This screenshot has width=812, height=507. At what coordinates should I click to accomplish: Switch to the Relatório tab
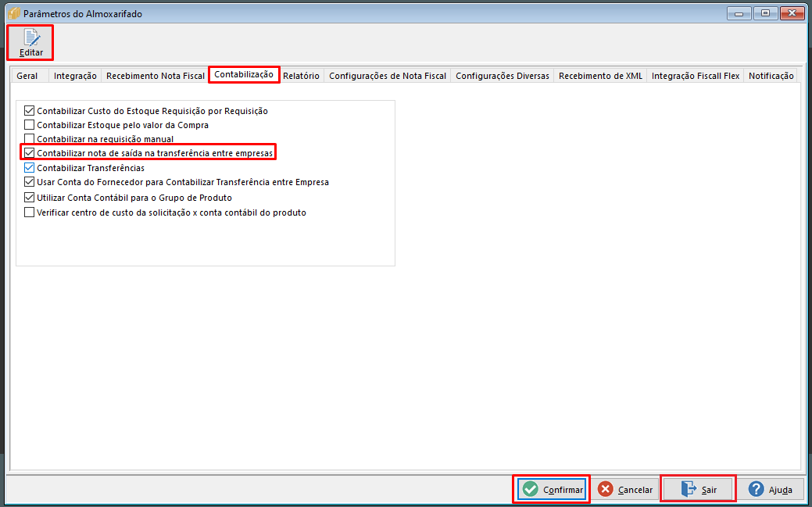click(x=302, y=76)
